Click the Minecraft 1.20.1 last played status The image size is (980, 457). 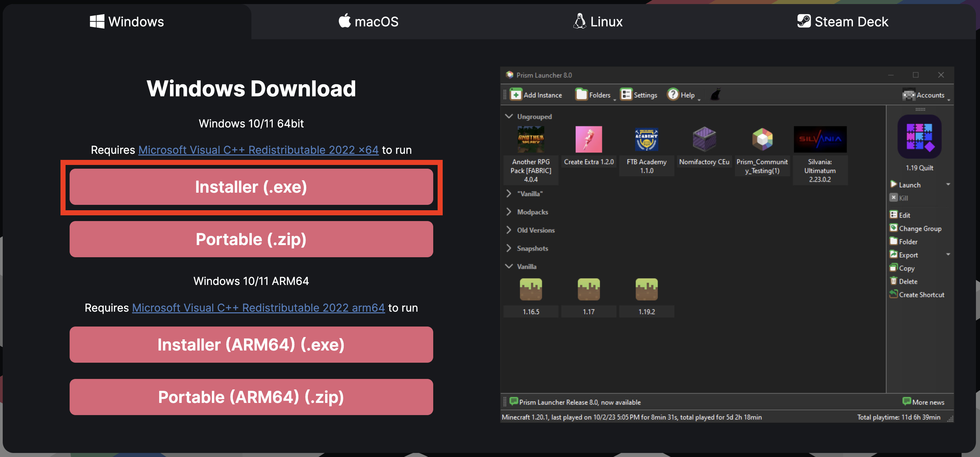(632, 417)
